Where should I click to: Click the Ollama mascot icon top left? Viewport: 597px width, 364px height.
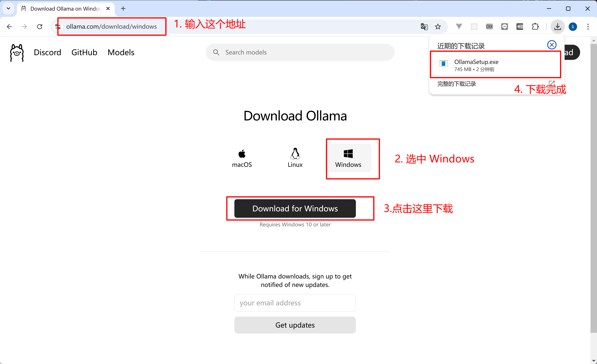pyautogui.click(x=17, y=52)
